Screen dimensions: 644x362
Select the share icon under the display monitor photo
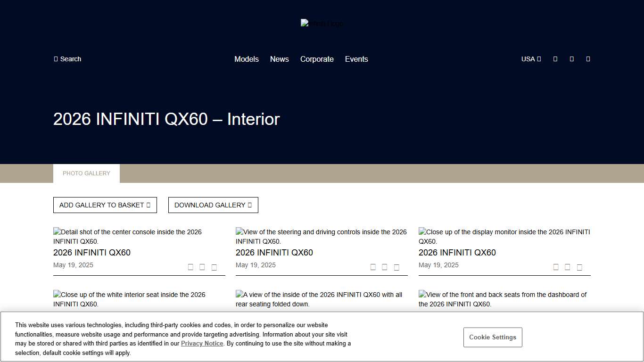(x=579, y=266)
